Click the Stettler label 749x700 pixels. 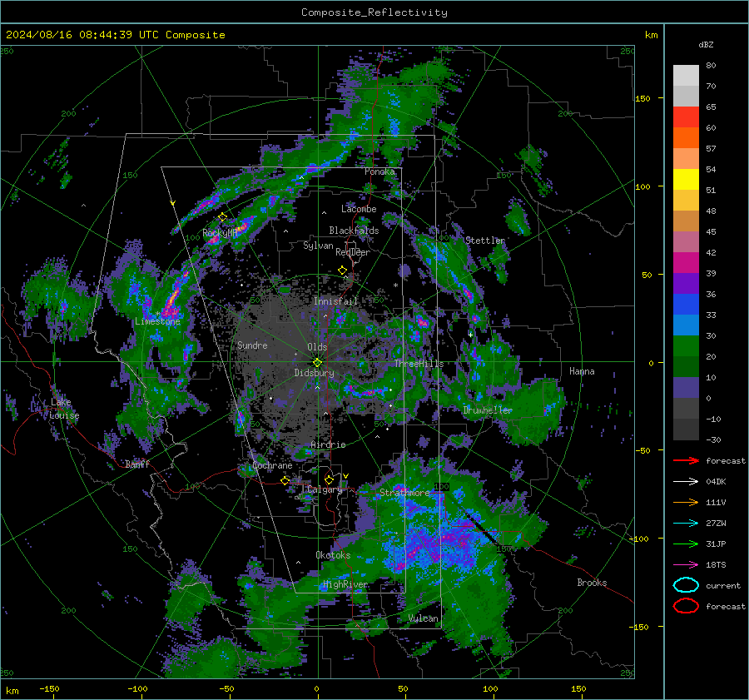(x=485, y=241)
